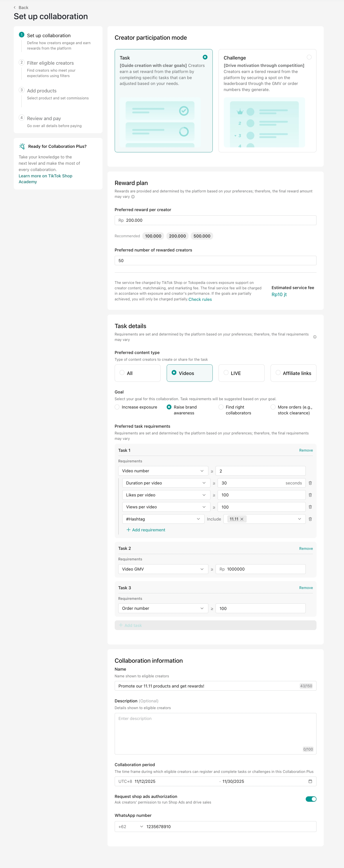Image resolution: width=344 pixels, height=868 pixels.
Task: Select the Increase exposure goal
Action: (x=117, y=407)
